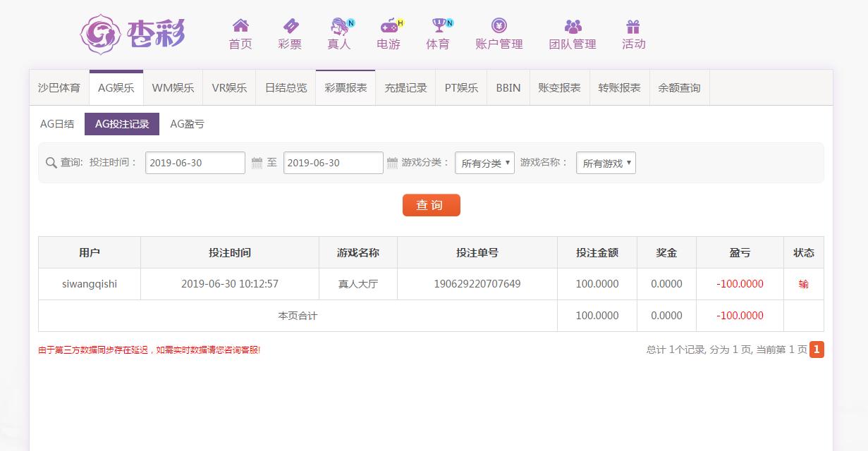
Task: Open the BBIN tab
Action: (508, 88)
